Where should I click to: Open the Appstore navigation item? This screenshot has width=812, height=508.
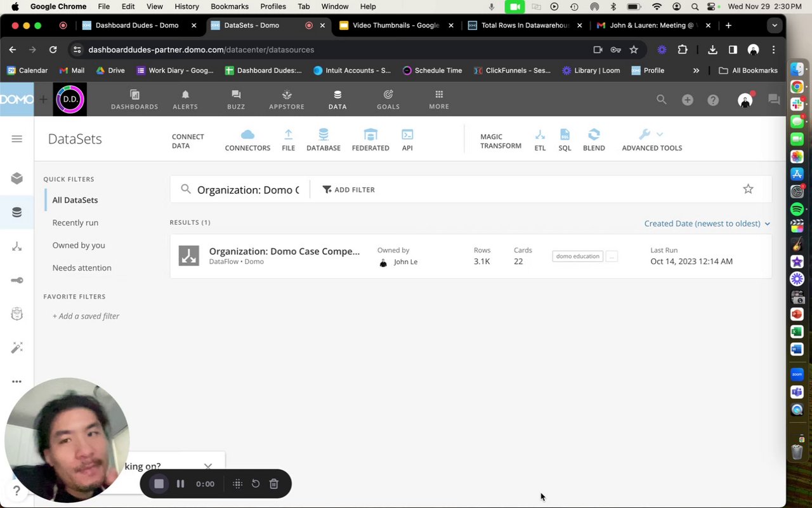(287, 100)
